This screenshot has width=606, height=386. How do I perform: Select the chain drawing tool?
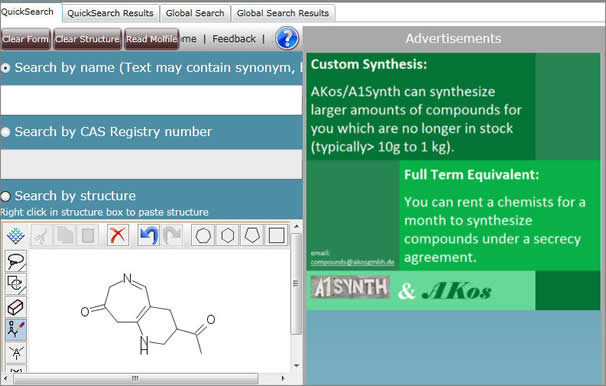click(x=16, y=330)
